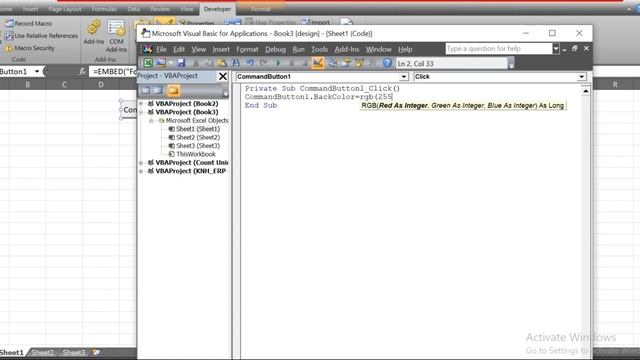Run the macro with green play icon

tap(278, 63)
